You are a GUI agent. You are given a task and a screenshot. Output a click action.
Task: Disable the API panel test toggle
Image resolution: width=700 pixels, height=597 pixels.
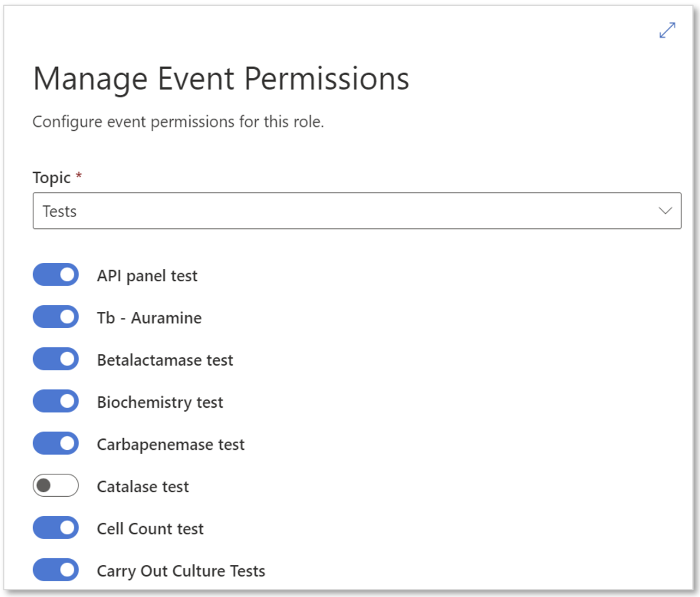(56, 275)
